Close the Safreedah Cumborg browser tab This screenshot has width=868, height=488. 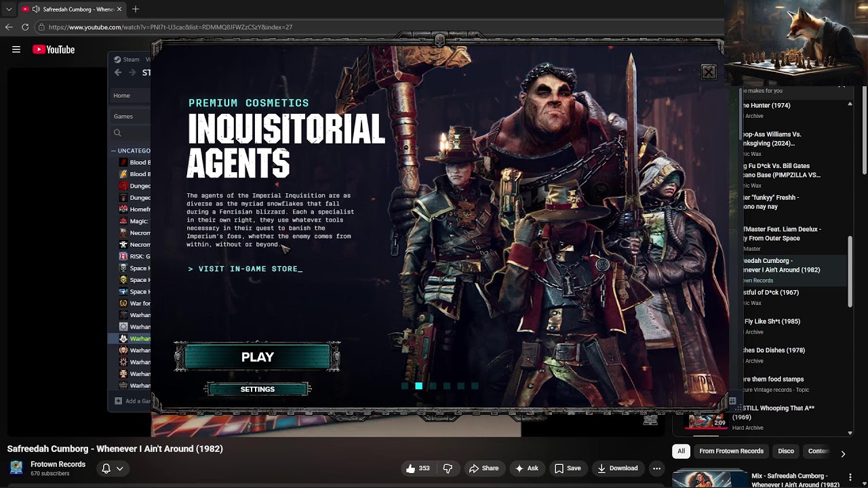[119, 9]
